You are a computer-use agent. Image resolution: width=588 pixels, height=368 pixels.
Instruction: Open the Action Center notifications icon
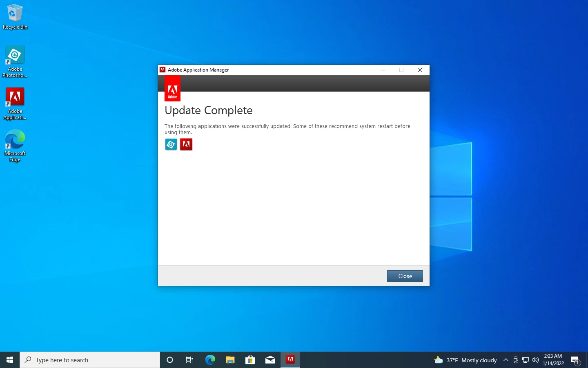click(x=575, y=360)
